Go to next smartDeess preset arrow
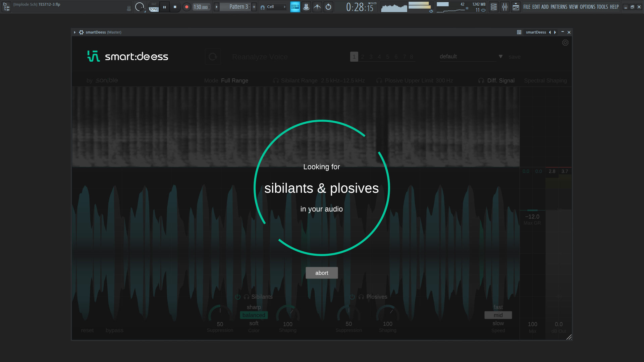The image size is (644, 362). coord(555,32)
